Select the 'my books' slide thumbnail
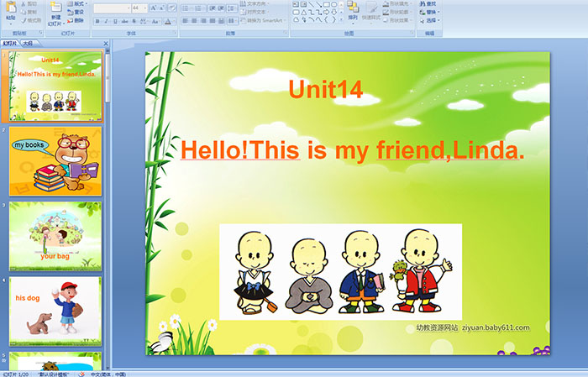This screenshot has height=377, width=588. pyautogui.click(x=55, y=161)
